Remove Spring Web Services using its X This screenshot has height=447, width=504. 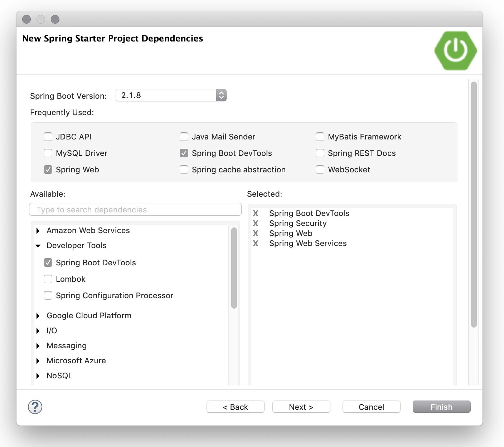click(256, 244)
